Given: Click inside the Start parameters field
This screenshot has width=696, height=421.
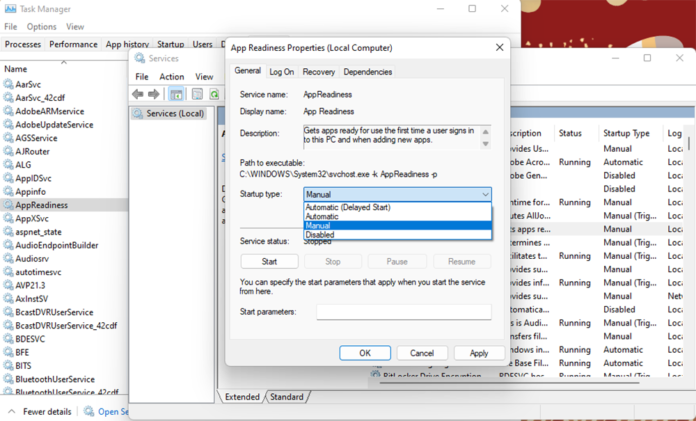Looking at the screenshot, I should click(x=404, y=313).
